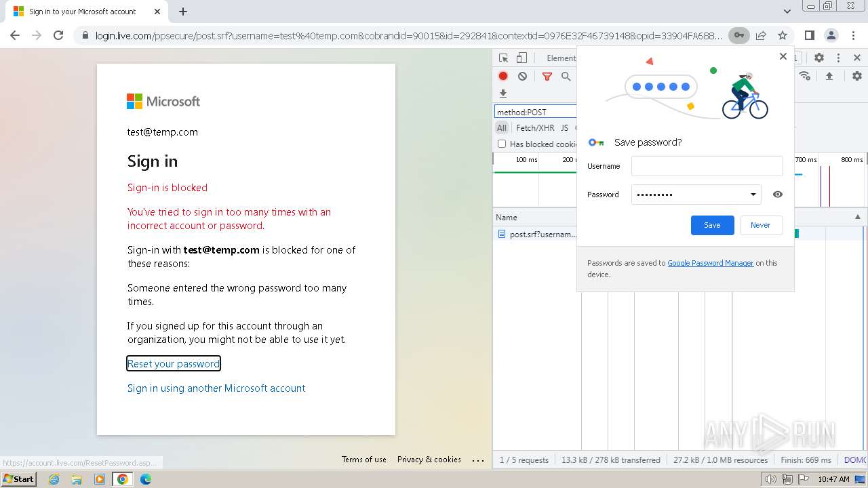This screenshot has height=488, width=868.
Task: Open a new browser tab
Action: tap(183, 12)
